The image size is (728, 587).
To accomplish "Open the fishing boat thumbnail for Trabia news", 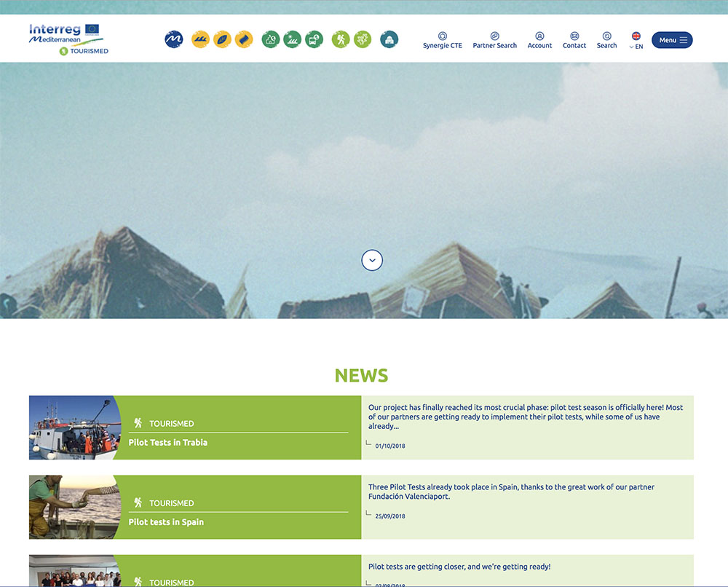I will 75,428.
